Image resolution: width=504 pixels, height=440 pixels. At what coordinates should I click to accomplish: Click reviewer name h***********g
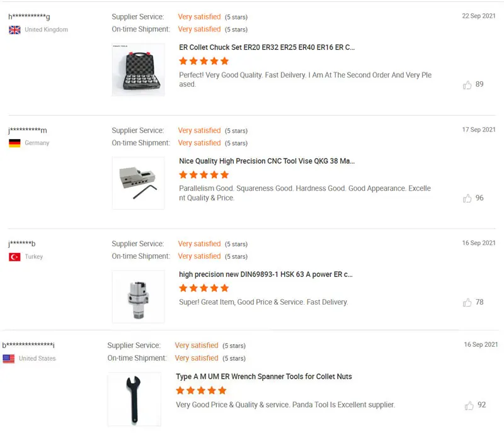click(29, 17)
